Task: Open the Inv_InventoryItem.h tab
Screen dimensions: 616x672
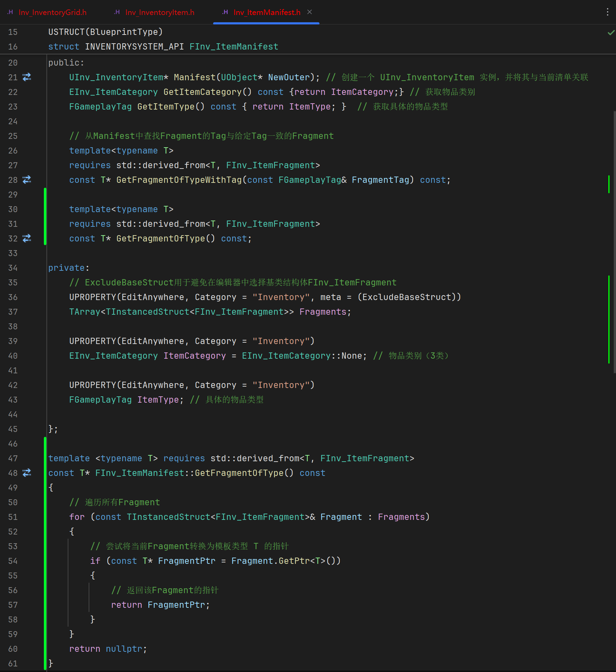Action: pyautogui.click(x=160, y=13)
